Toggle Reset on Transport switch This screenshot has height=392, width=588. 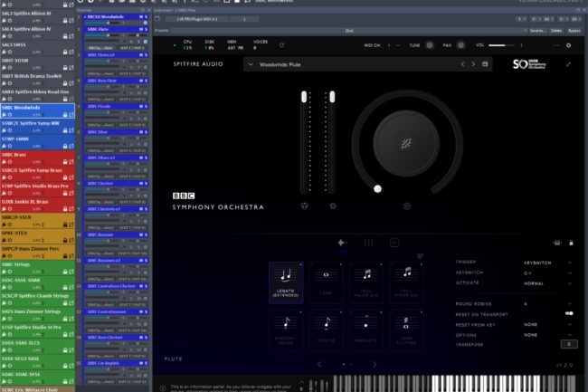click(x=569, y=312)
